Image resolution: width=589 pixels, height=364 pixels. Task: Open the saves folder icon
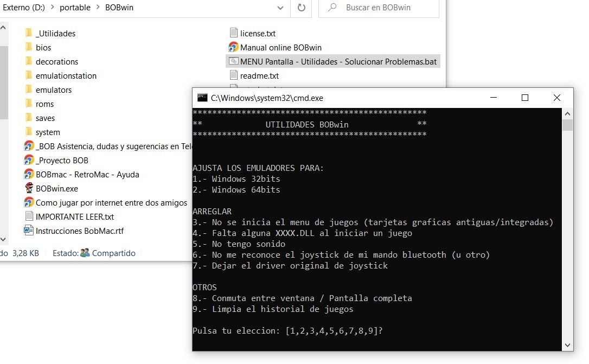(x=29, y=118)
